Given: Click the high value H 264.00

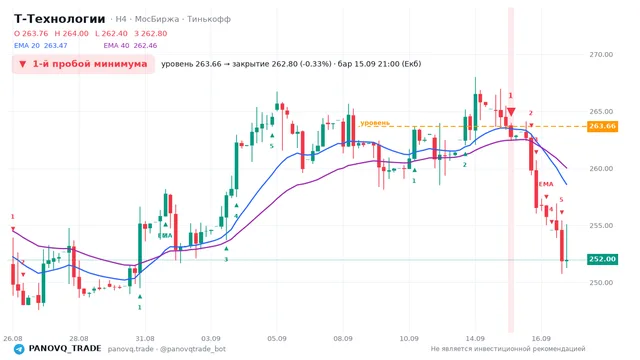Looking at the screenshot, I should tap(71, 33).
